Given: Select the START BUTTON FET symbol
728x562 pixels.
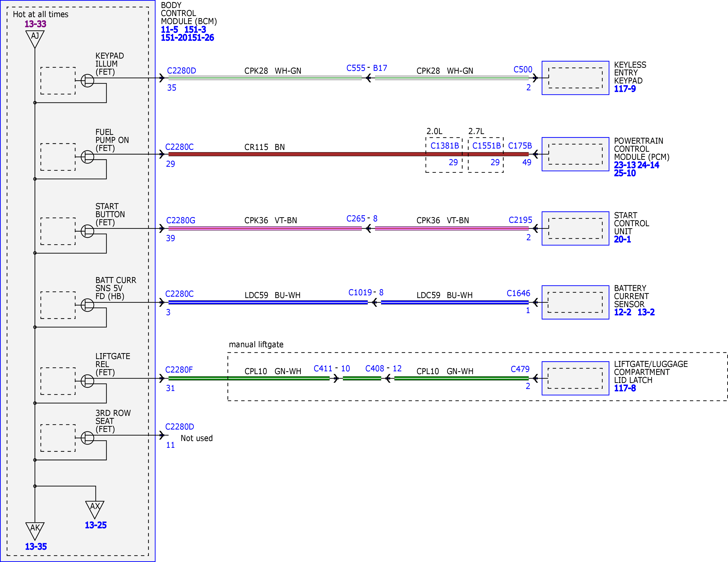Looking at the screenshot, I should 87,231.
